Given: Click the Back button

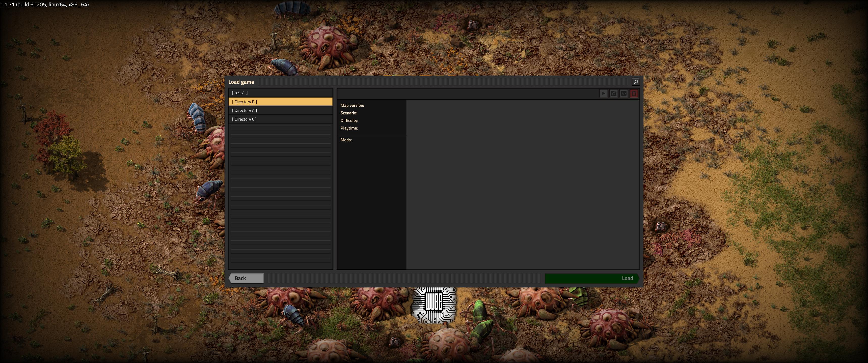Looking at the screenshot, I should point(246,278).
